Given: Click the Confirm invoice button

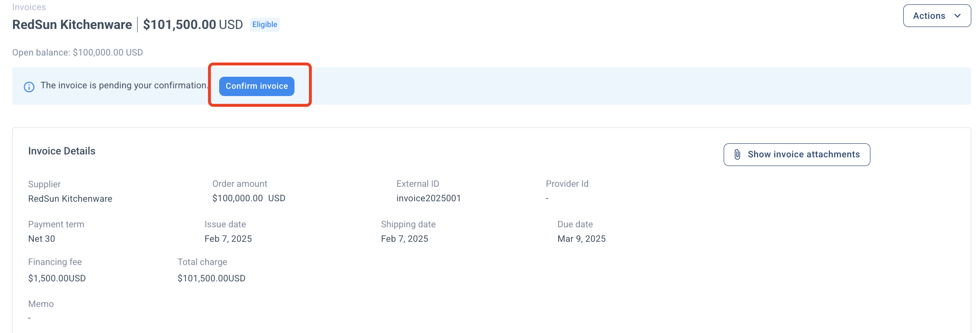Looking at the screenshot, I should click(256, 86).
